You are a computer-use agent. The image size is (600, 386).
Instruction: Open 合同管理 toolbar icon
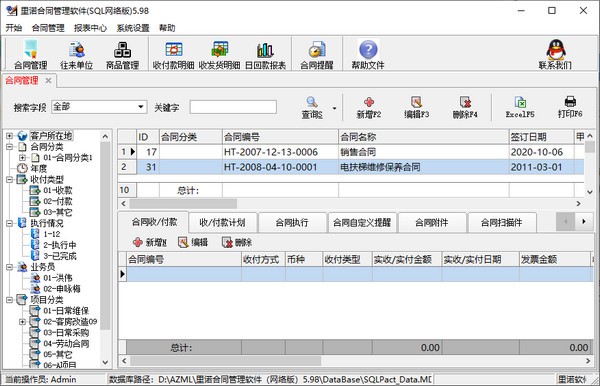(30, 54)
